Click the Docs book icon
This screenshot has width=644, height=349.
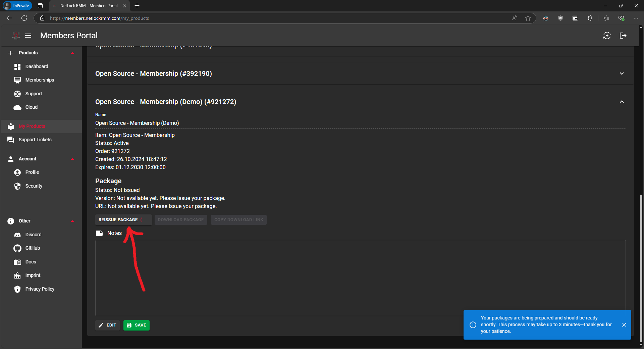click(x=17, y=262)
